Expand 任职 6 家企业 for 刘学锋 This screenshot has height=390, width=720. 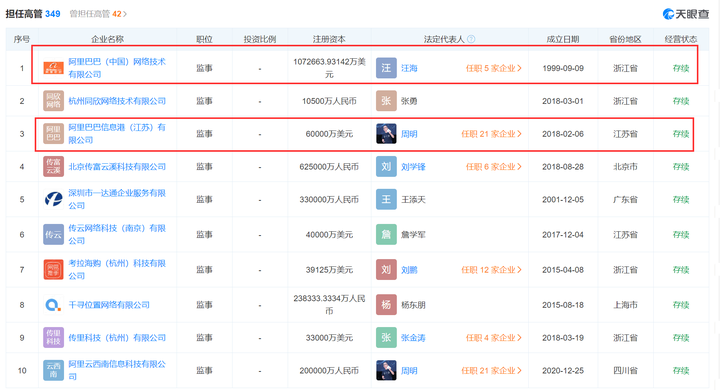tap(494, 167)
